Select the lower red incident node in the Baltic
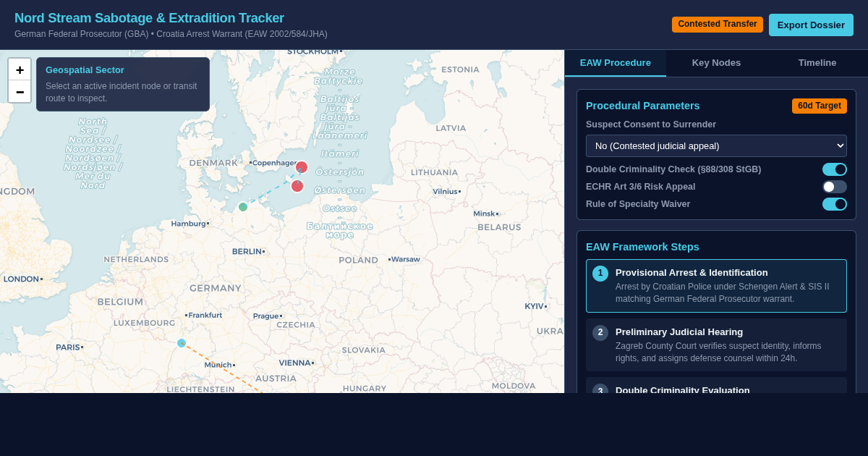Image resolution: width=868 pixels, height=456 pixels. pyautogui.click(x=297, y=186)
